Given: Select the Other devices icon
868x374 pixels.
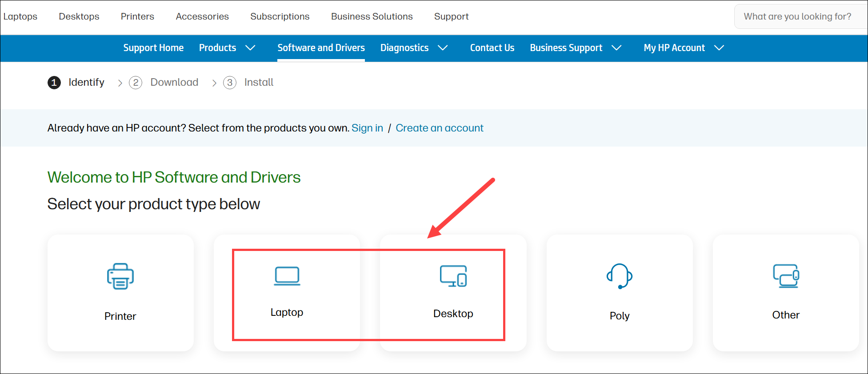Looking at the screenshot, I should [786, 276].
